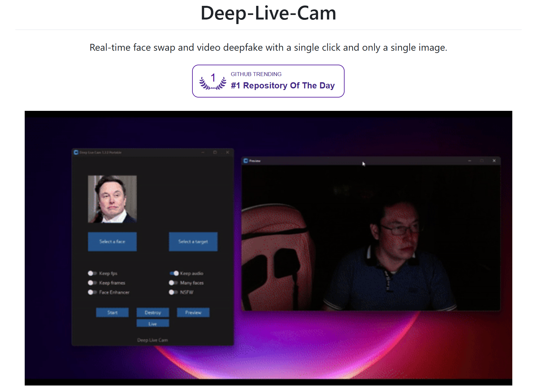Minimize the Preview window

pos(469,161)
